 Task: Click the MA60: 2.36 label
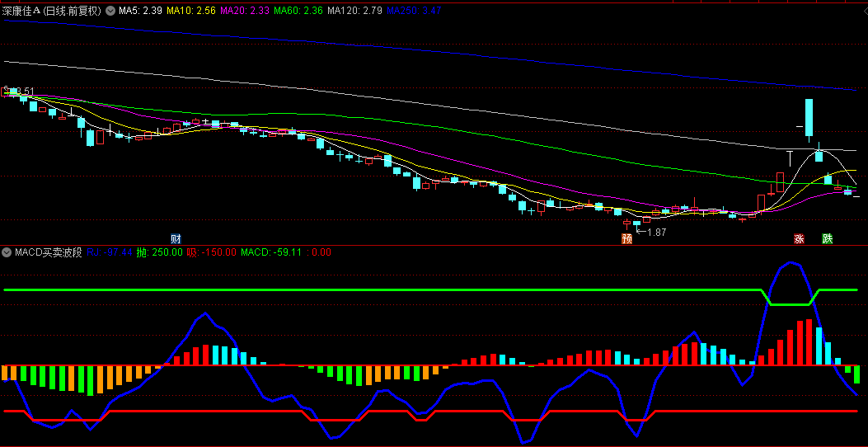[299, 11]
